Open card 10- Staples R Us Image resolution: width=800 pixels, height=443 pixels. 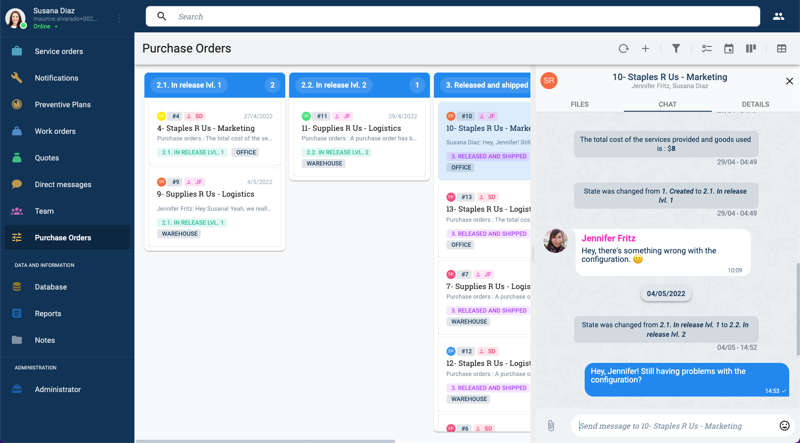pyautogui.click(x=484, y=141)
